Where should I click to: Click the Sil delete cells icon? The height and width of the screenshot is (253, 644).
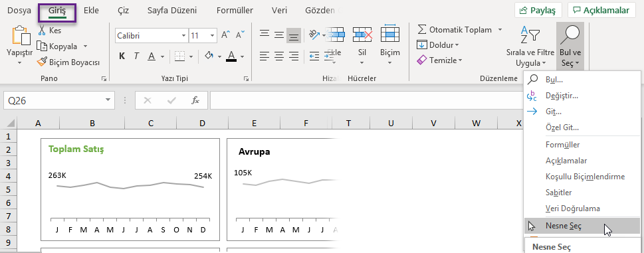[x=362, y=35]
